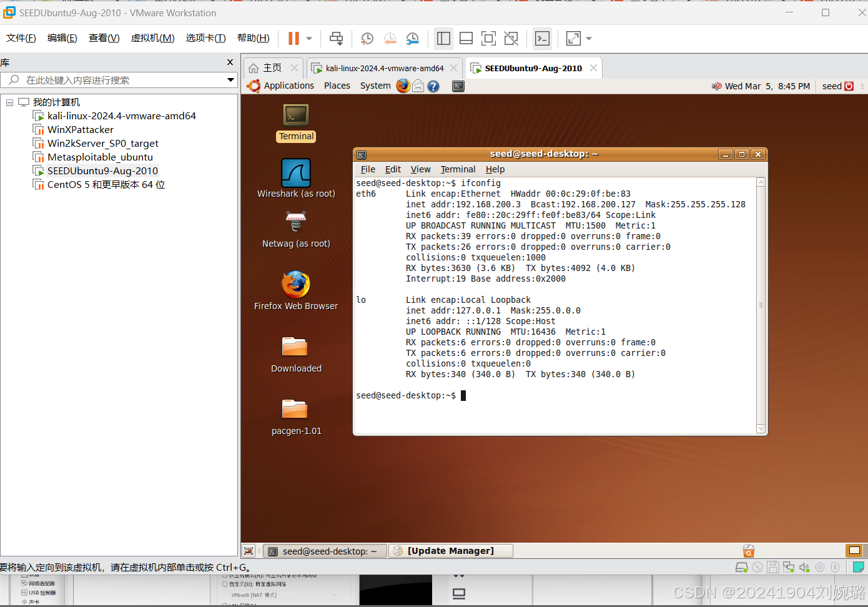868x607 pixels.
Task: Click the terminal window vertical scrollbar
Action: click(x=761, y=305)
